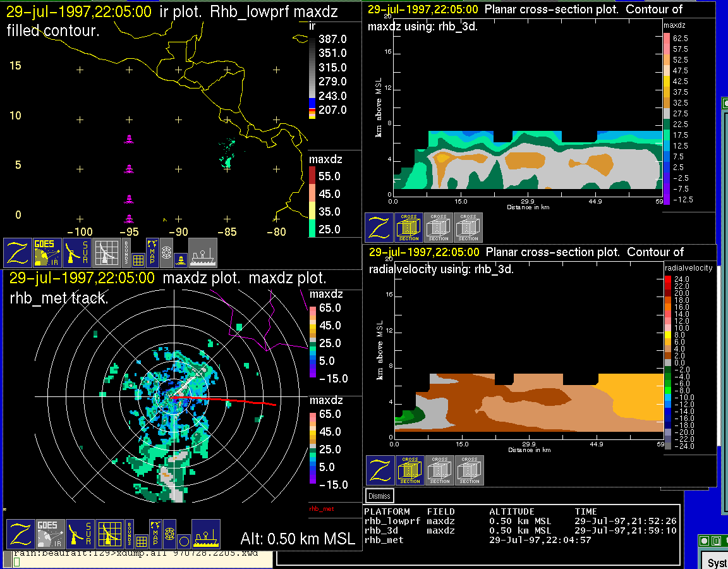Click the SUR radar icon in ir plot toolbar

[77, 253]
